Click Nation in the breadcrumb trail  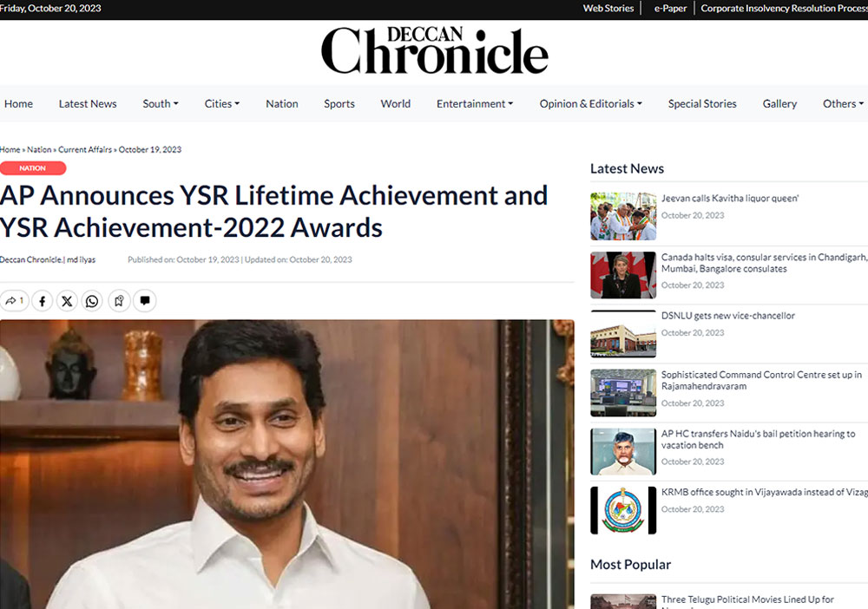coord(39,149)
